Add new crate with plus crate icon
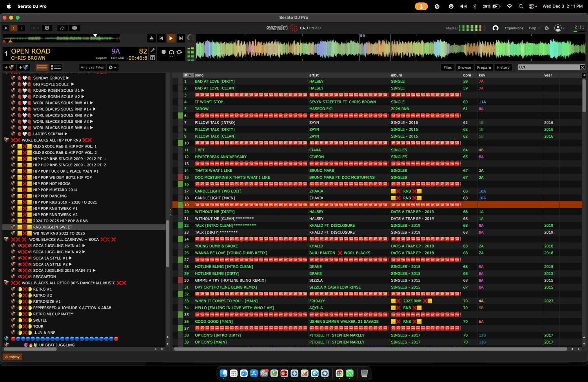The width and height of the screenshot is (588, 382). tap(9, 67)
